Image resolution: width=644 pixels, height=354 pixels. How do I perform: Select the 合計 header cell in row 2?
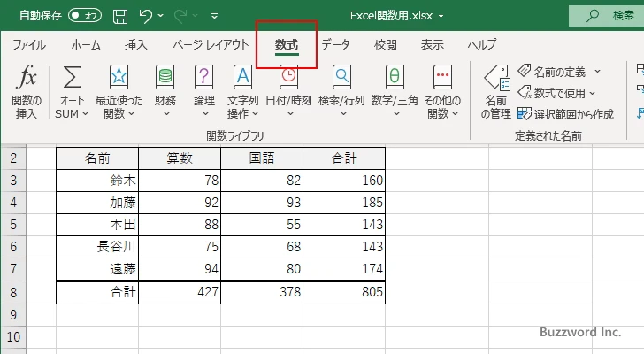[344, 158]
